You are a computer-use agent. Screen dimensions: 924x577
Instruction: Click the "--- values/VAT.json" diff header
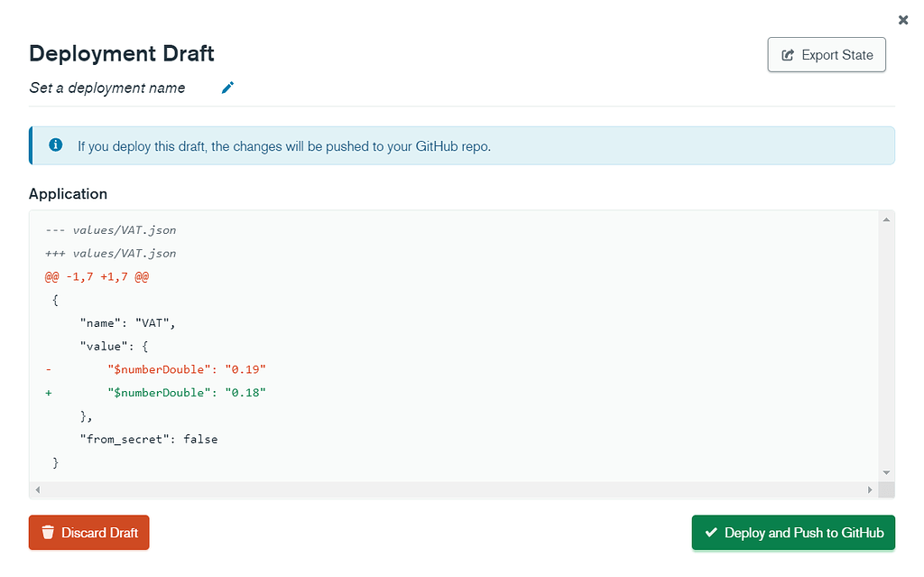[110, 230]
